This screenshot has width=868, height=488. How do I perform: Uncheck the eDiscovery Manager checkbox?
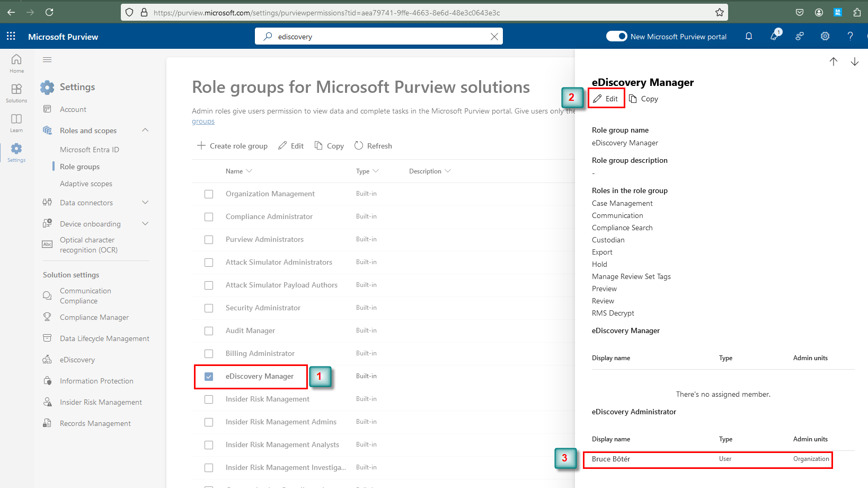pyautogui.click(x=209, y=377)
